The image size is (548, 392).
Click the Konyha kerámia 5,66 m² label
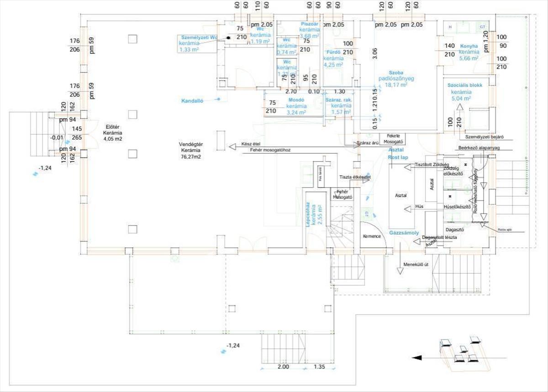(x=469, y=52)
